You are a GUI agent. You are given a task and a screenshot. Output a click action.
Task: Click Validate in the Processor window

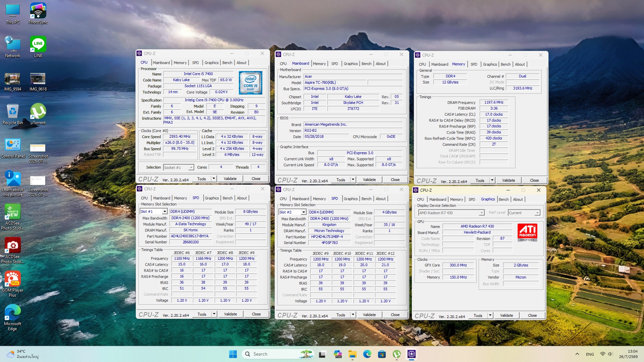(230, 179)
